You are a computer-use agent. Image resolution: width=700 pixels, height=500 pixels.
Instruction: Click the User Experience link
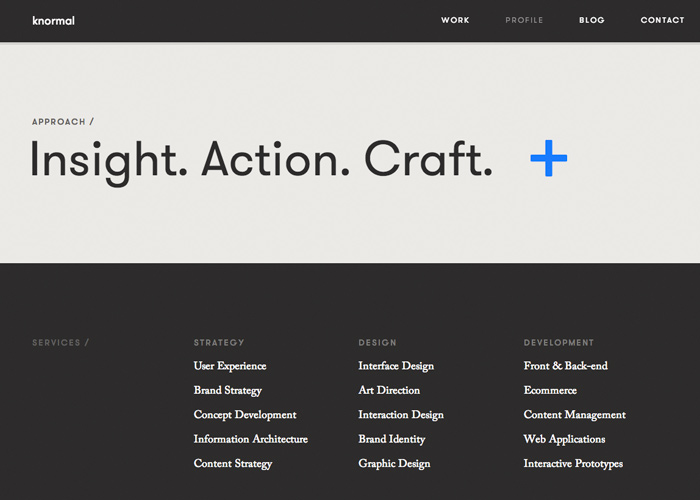pyautogui.click(x=230, y=366)
